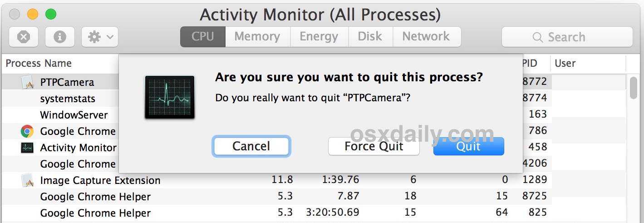The width and height of the screenshot is (644, 223).
Task: Click the Force Quit button
Action: click(374, 146)
